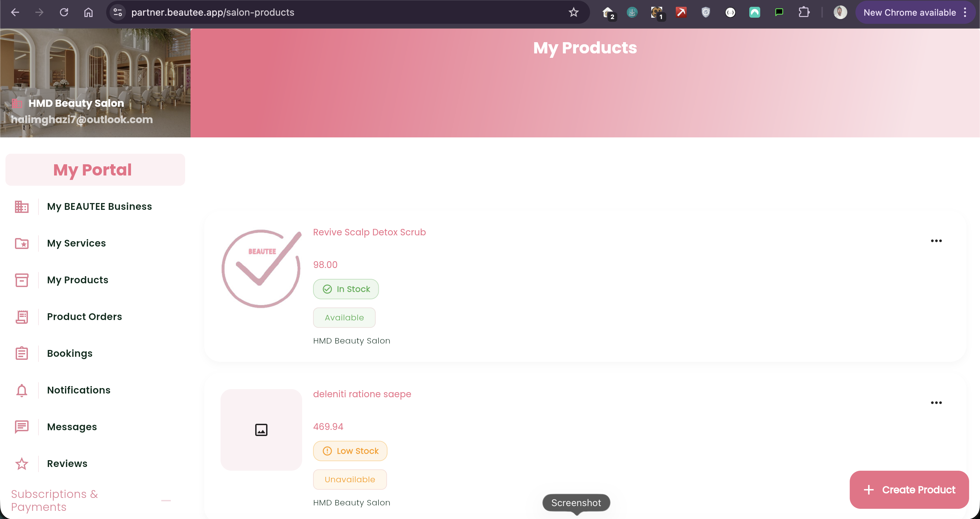Open Messages from the sidebar
Viewport: 980px width, 519px height.
click(72, 427)
